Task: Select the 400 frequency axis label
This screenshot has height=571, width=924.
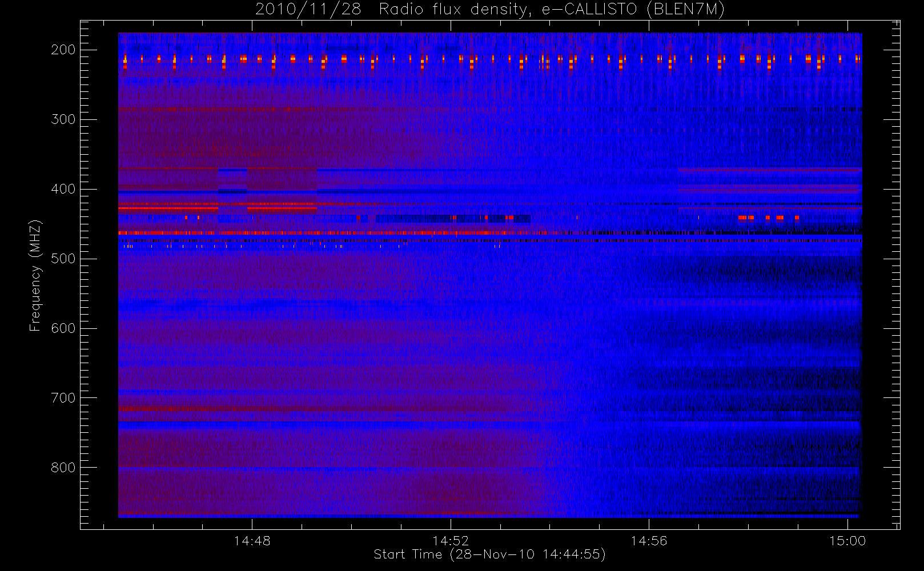Action: pyautogui.click(x=63, y=189)
